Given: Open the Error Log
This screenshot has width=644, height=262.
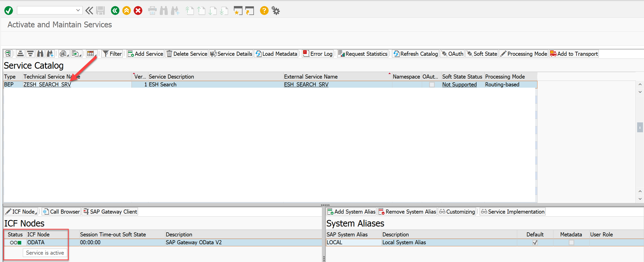Looking at the screenshot, I should click(318, 54).
